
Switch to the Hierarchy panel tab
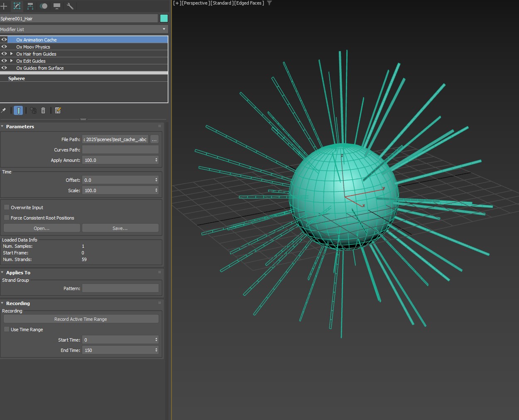click(30, 6)
